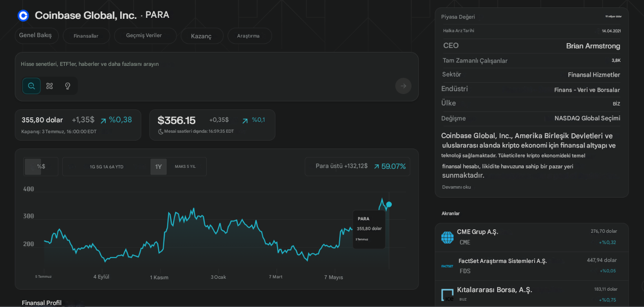Click the Finansal Profil heading

click(x=42, y=303)
